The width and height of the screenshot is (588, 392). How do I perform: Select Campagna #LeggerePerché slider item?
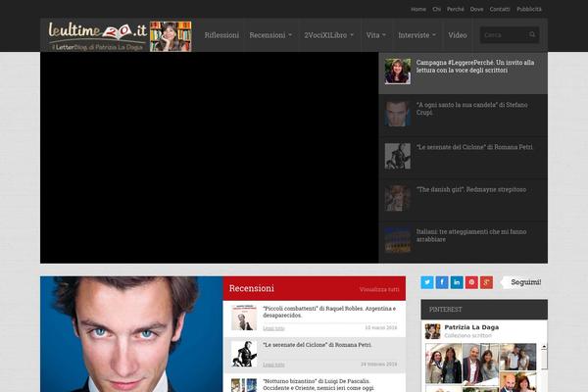[464, 73]
